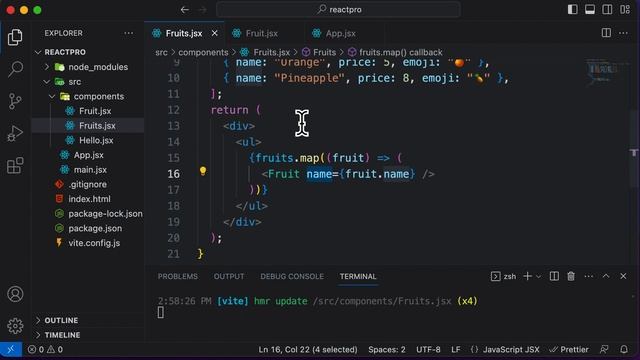
Task: Kill terminal with the trash icon
Action: tap(571, 276)
